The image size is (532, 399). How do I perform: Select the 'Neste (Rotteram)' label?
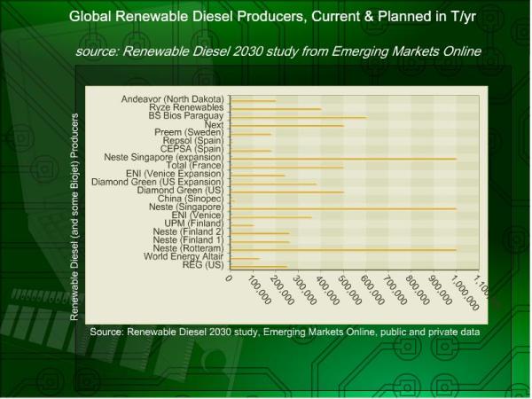coord(188,248)
